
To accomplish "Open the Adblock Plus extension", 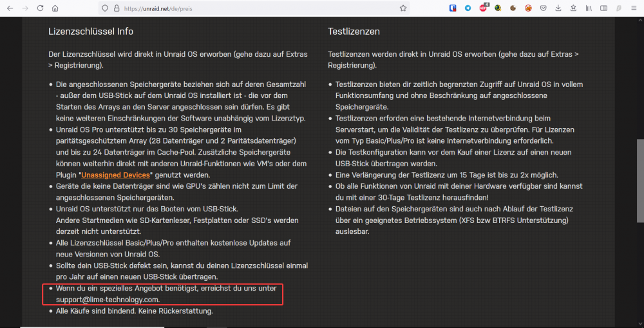I will pyautogui.click(x=483, y=7).
